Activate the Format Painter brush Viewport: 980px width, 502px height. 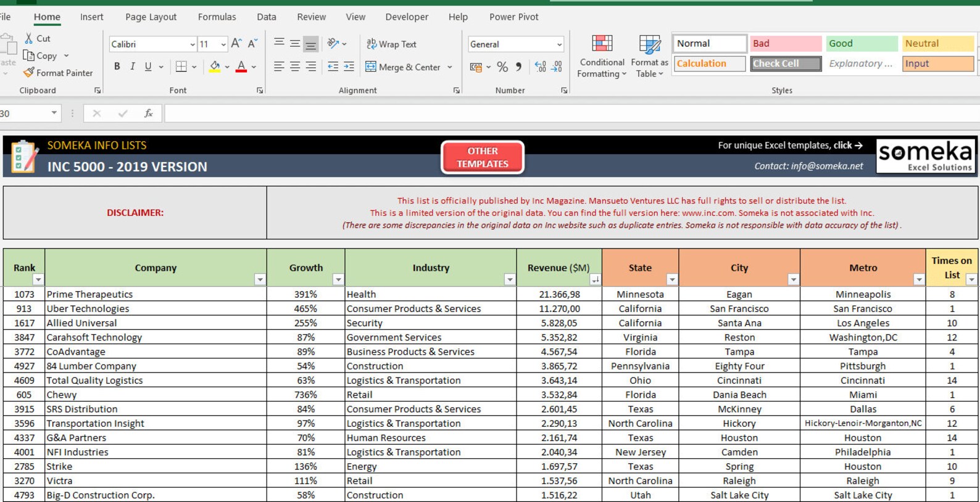coord(28,73)
